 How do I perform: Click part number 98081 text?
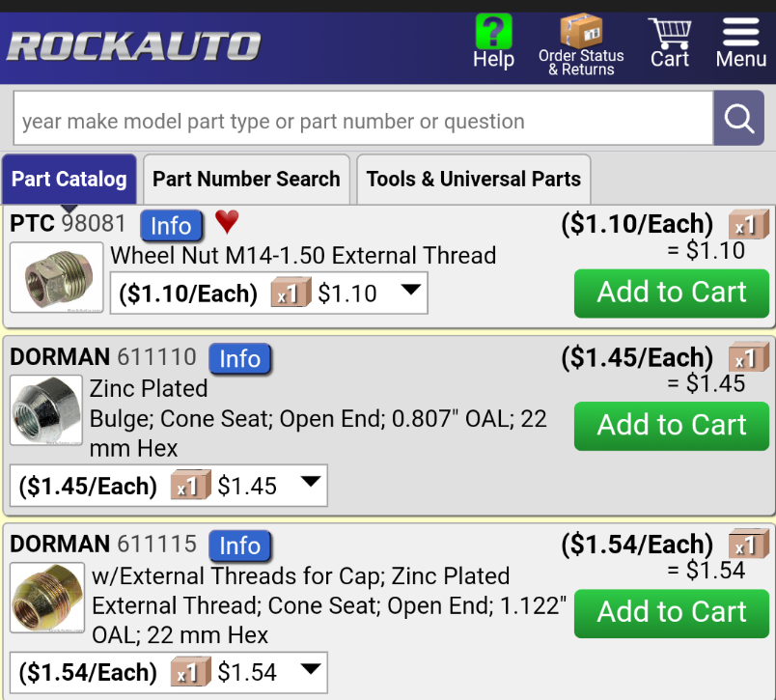click(x=94, y=223)
